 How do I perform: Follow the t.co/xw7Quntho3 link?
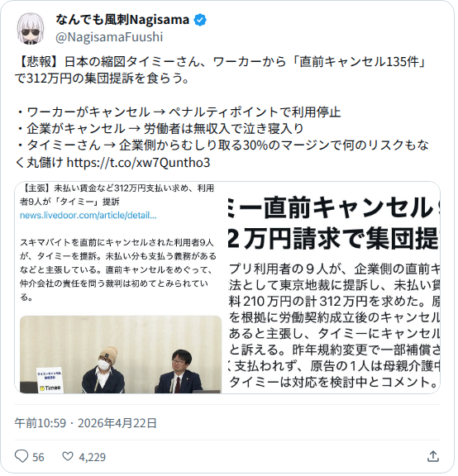pyautogui.click(x=139, y=164)
